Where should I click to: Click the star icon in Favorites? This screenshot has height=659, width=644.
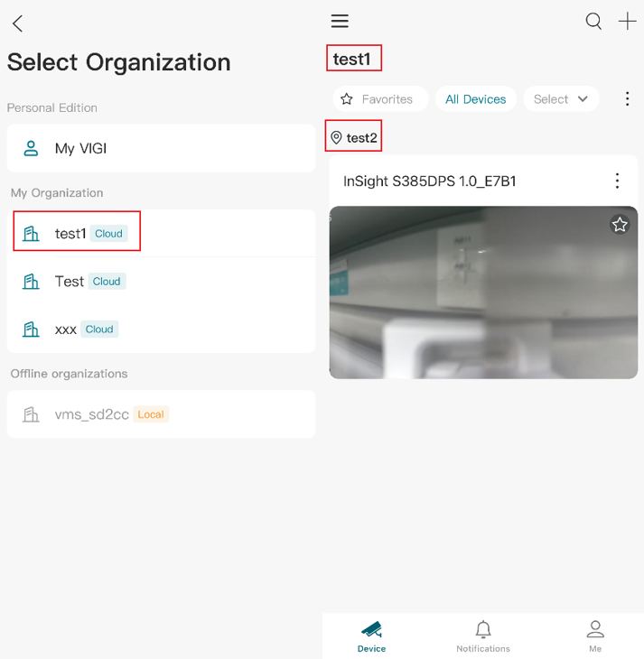tap(347, 99)
